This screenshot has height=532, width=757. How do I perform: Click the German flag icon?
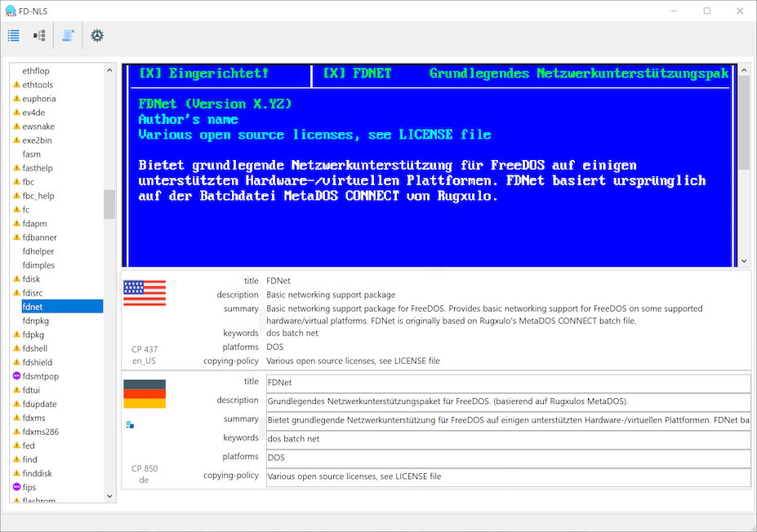tap(145, 393)
